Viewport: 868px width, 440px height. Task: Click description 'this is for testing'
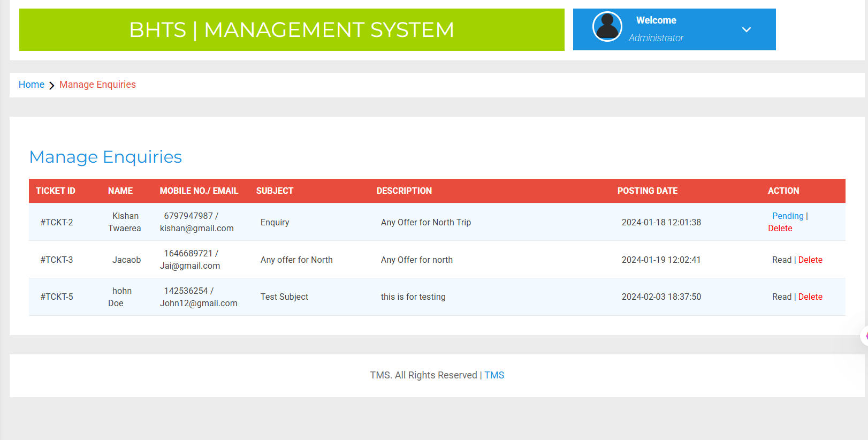[x=413, y=297]
